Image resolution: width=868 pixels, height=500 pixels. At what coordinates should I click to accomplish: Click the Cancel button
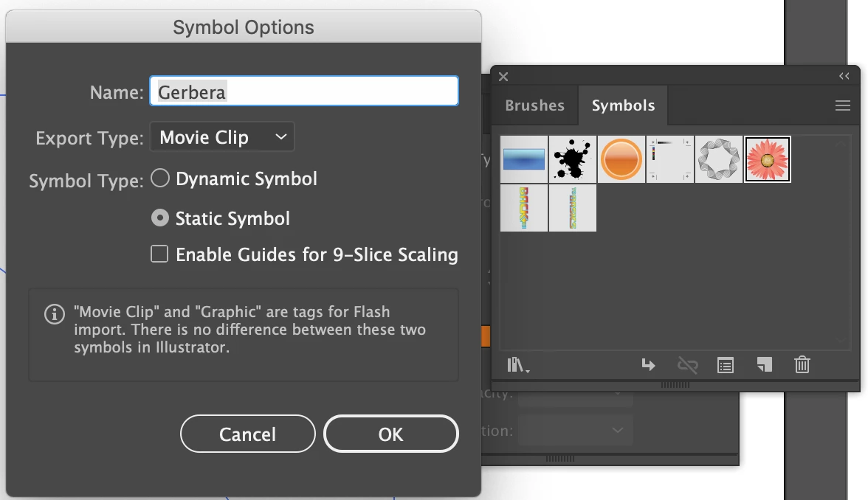(x=247, y=434)
